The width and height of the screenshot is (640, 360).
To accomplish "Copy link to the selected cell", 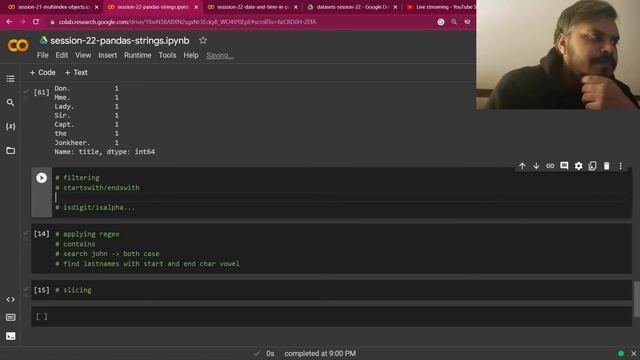I will coord(550,166).
